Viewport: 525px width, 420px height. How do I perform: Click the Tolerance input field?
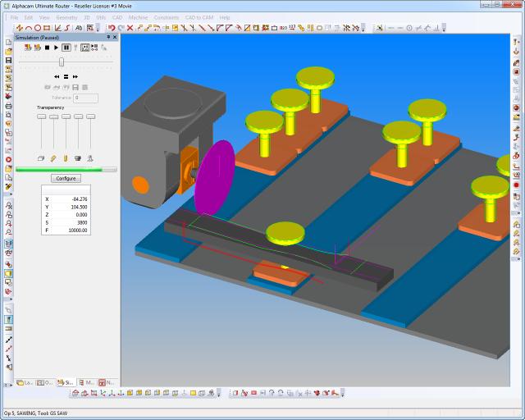[x=85, y=98]
